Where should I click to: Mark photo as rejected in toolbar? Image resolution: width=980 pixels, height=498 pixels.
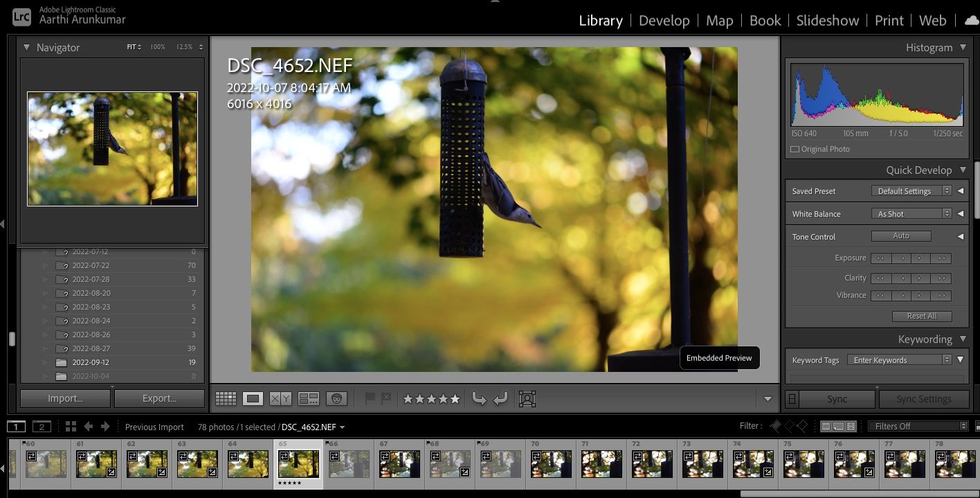pyautogui.click(x=386, y=398)
